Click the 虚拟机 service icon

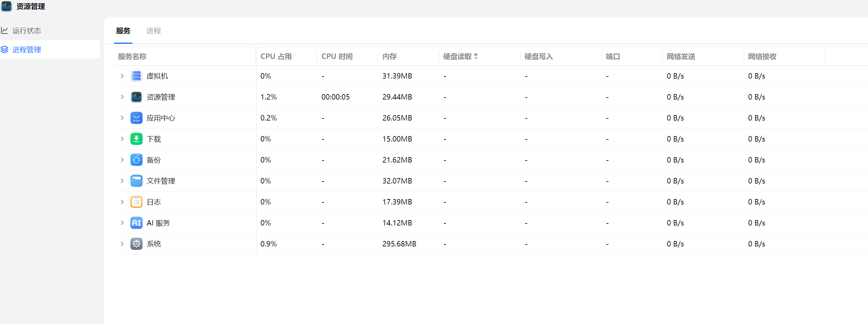click(x=136, y=76)
